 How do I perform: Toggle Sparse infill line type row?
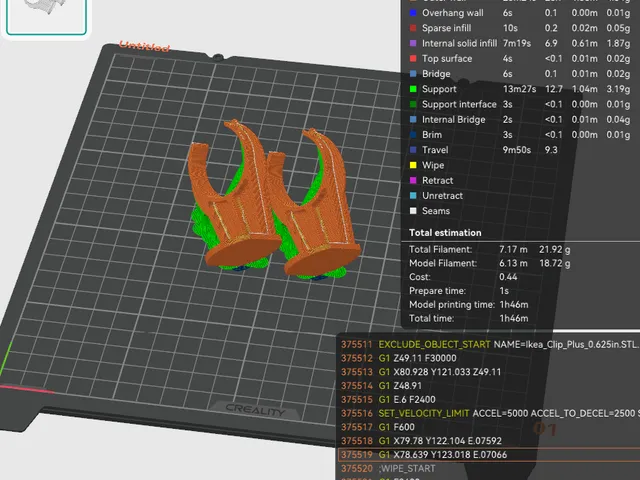pyautogui.click(x=520, y=28)
